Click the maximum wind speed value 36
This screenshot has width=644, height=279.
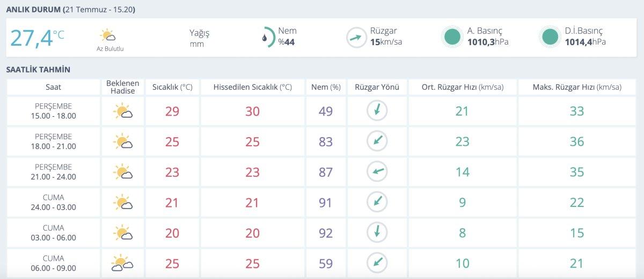point(577,142)
